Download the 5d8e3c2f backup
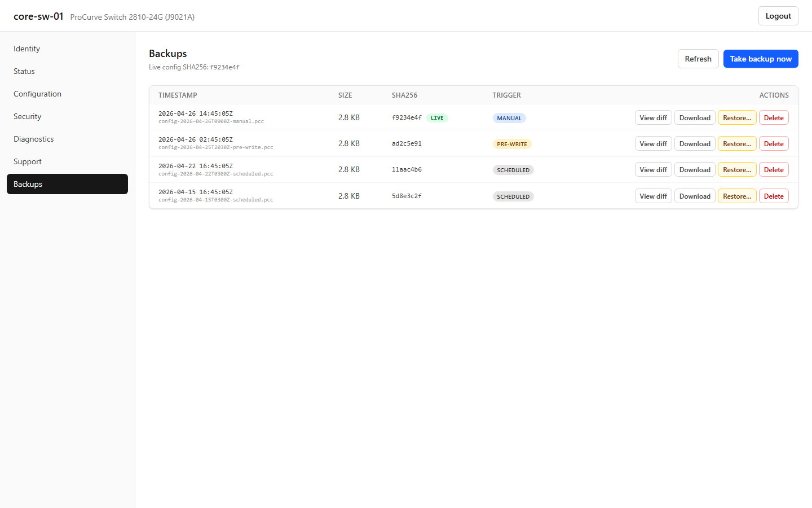This screenshot has width=812, height=508. point(695,196)
